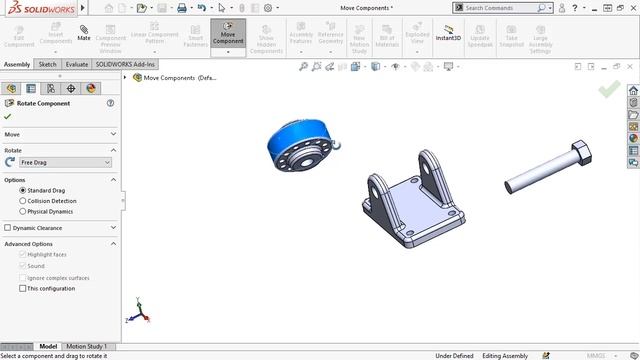Switch to the Evaluate tab
This screenshot has width=640, height=360.
click(77, 64)
